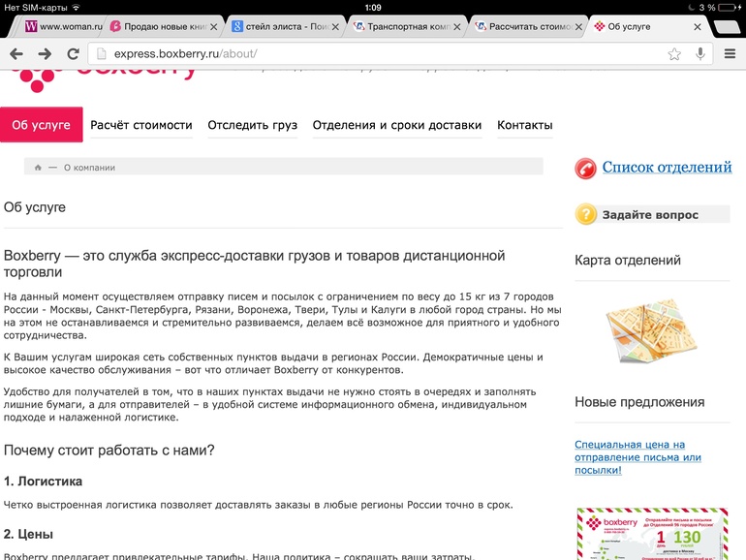This screenshot has height=560, width=746.
Task: Click the 2. Цены heading
Action: point(28,534)
